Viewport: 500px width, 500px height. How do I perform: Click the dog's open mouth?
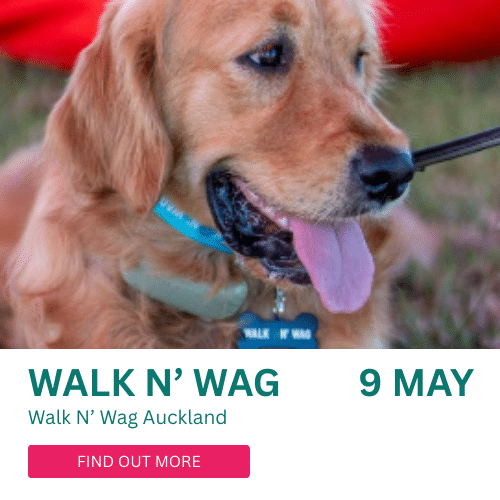[253, 230]
